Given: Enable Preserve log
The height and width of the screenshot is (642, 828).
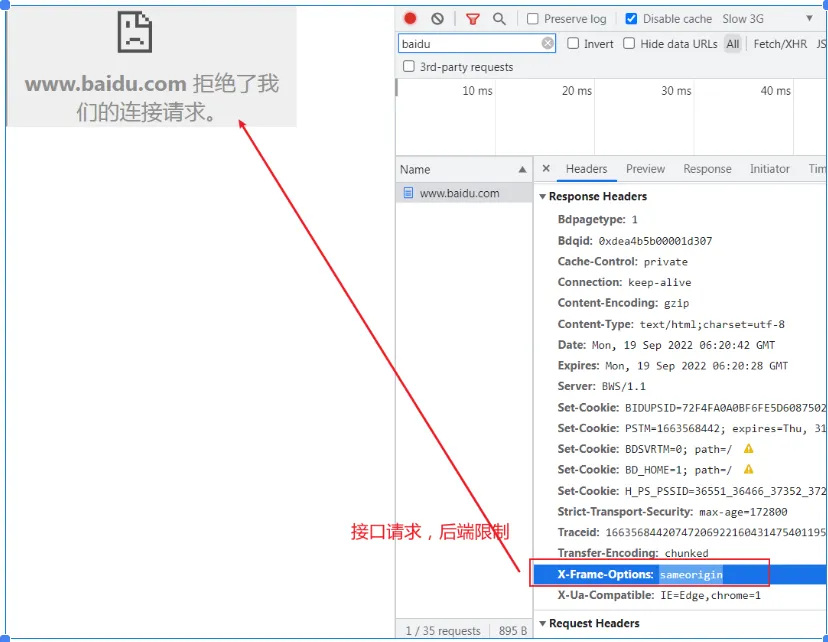Looking at the screenshot, I should point(535,17).
